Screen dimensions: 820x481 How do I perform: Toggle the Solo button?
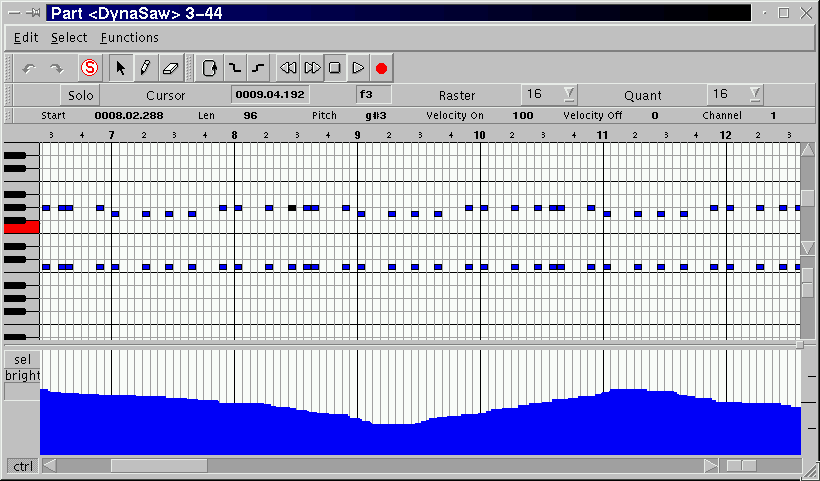click(x=78, y=95)
